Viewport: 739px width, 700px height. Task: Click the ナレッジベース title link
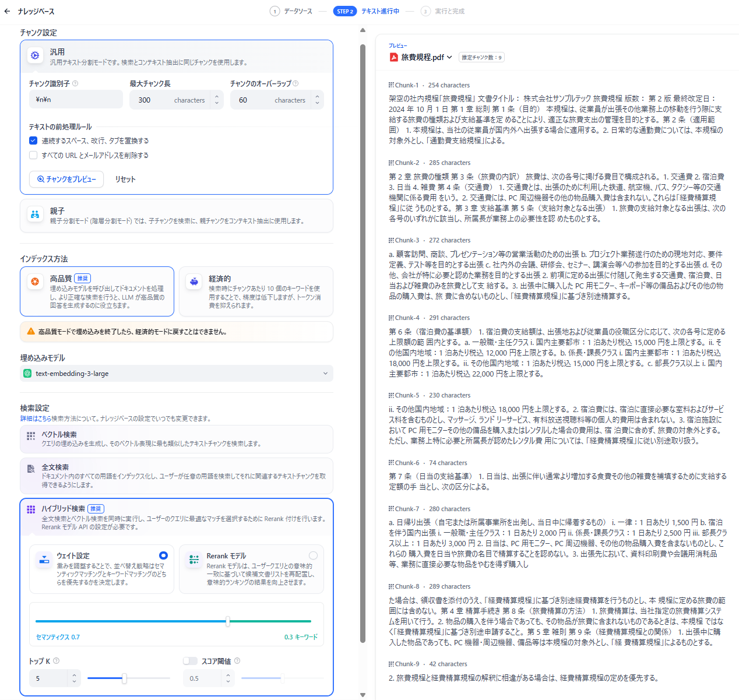(36, 11)
